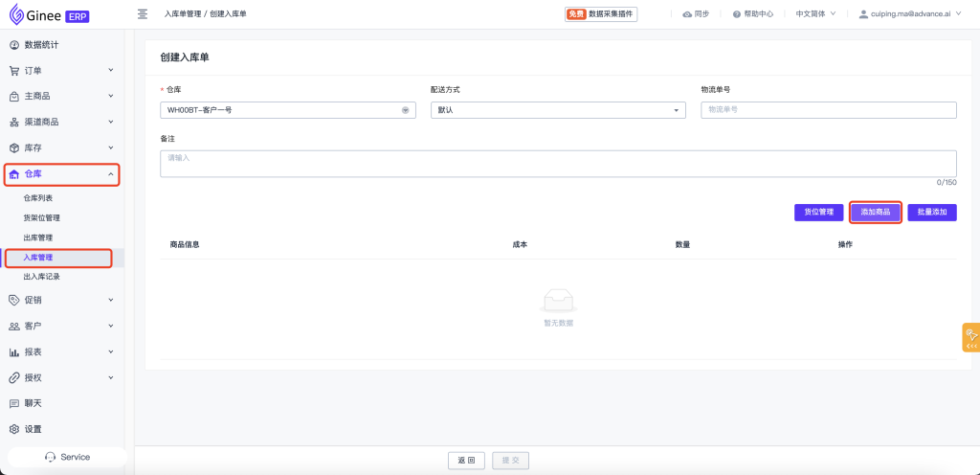The height and width of the screenshot is (475, 980).
Task: Click the 物流单号 input field
Action: (x=828, y=110)
